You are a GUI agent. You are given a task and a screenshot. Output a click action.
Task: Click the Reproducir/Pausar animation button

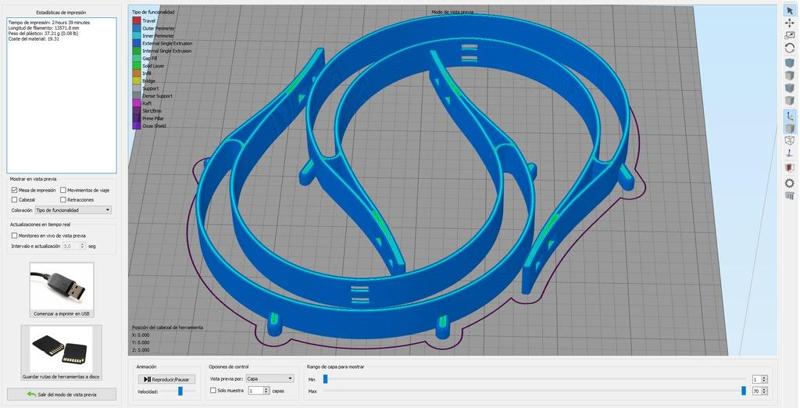tap(166, 379)
